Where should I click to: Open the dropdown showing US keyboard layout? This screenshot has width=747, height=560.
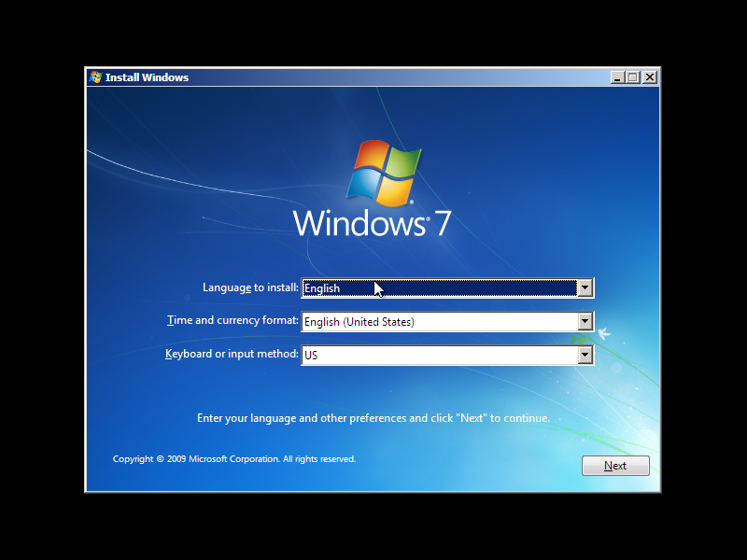[x=585, y=355]
